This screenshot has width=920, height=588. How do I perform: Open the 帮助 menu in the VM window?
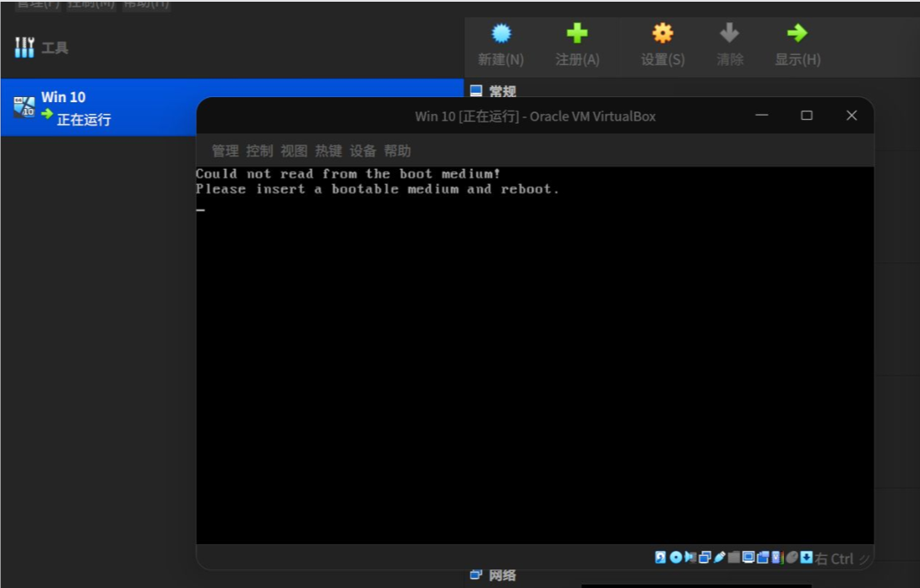tap(397, 151)
